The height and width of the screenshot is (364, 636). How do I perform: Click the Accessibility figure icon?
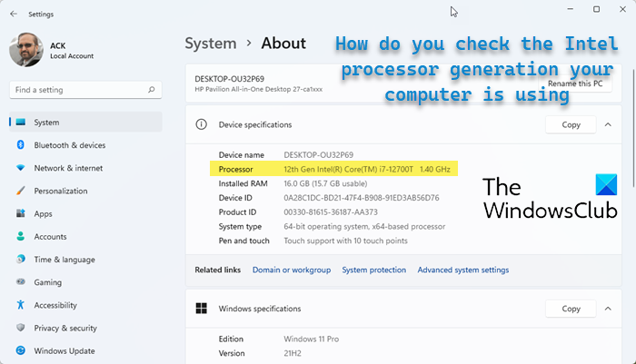pyautogui.click(x=21, y=305)
